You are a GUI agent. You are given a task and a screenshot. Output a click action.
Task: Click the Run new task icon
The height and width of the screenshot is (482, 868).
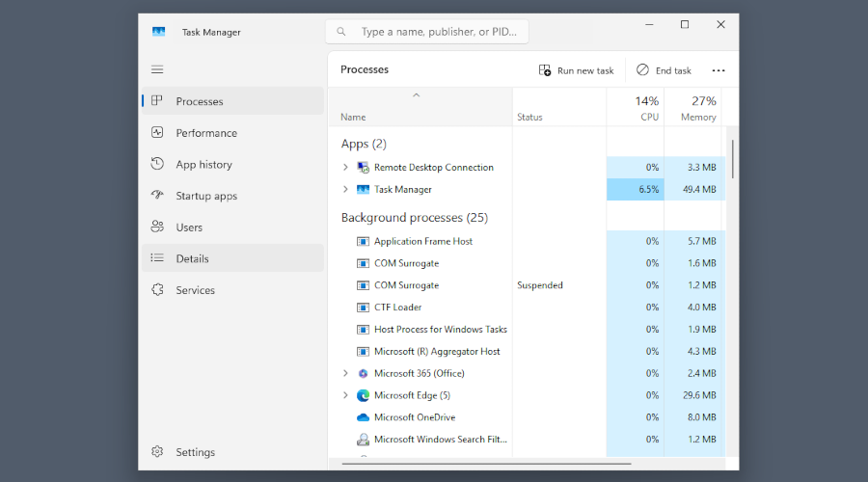[545, 70]
